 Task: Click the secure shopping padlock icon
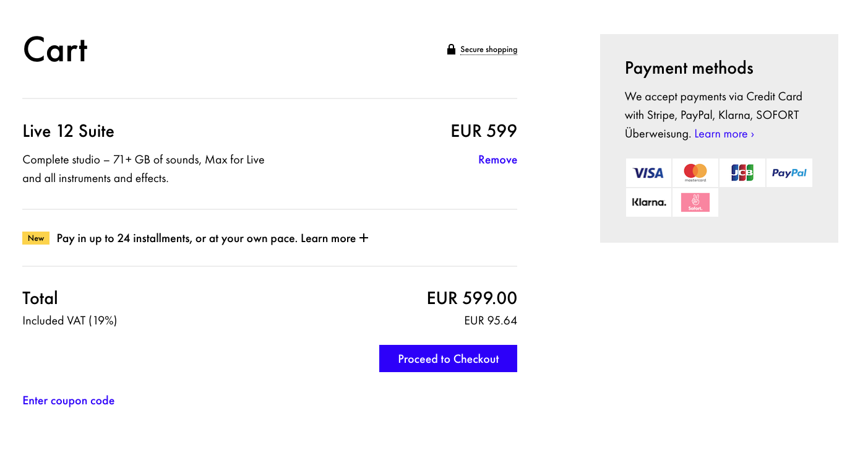(451, 49)
